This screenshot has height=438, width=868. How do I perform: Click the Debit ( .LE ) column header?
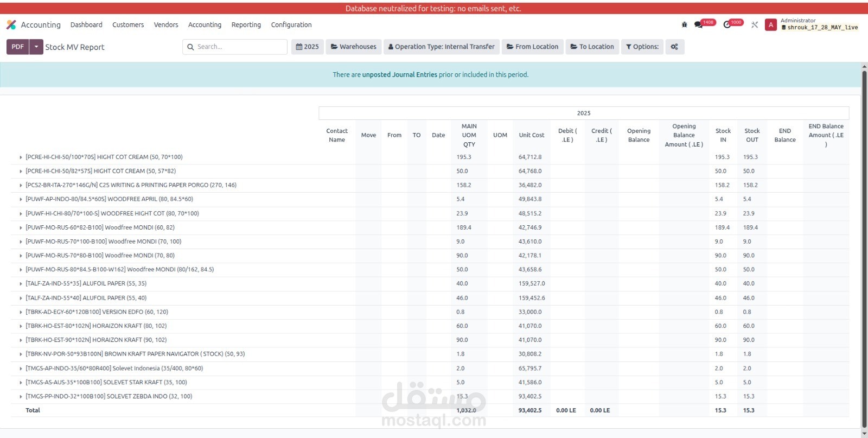pyautogui.click(x=567, y=135)
